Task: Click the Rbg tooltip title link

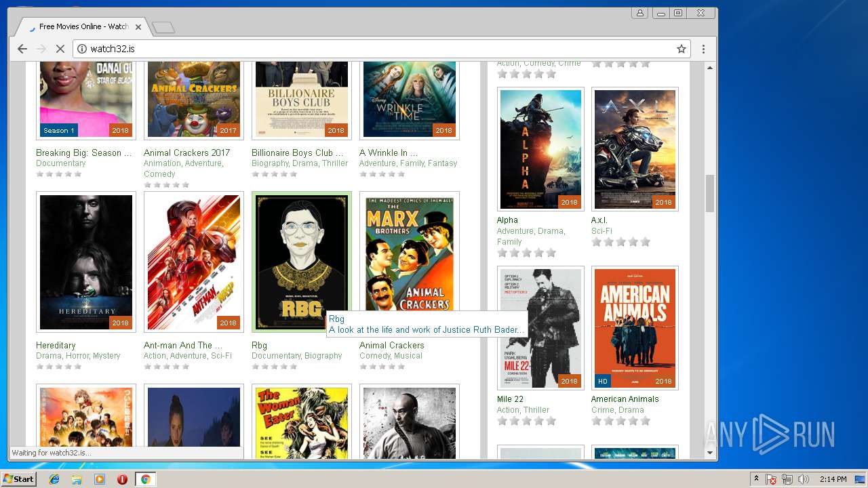Action: tap(336, 319)
